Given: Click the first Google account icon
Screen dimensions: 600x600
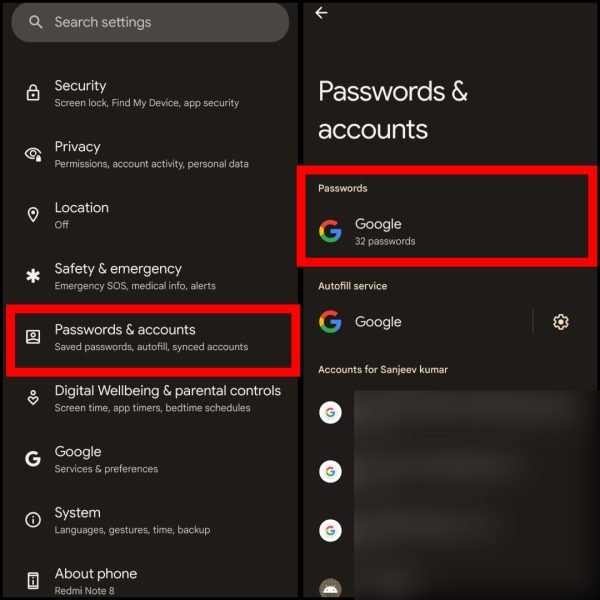Looking at the screenshot, I should (x=330, y=412).
